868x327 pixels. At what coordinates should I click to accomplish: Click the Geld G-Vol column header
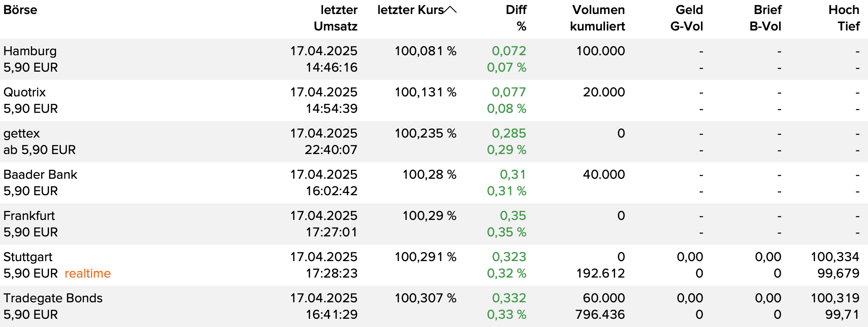(x=687, y=18)
